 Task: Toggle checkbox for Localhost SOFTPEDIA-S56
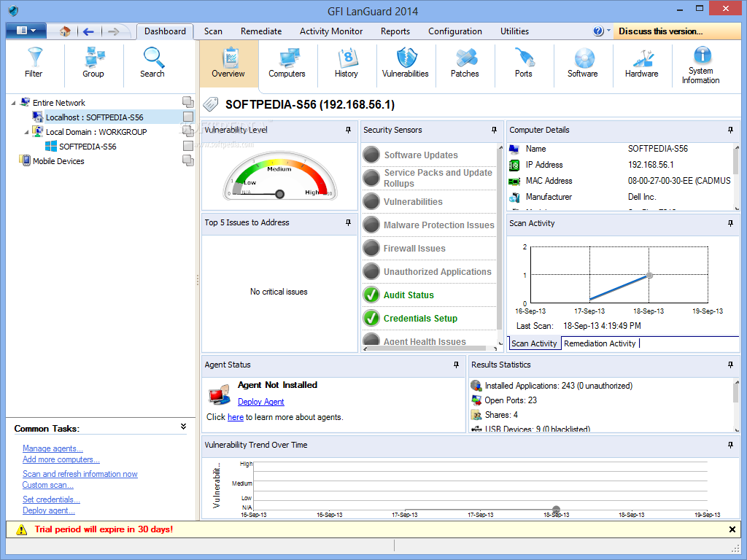pyautogui.click(x=188, y=117)
